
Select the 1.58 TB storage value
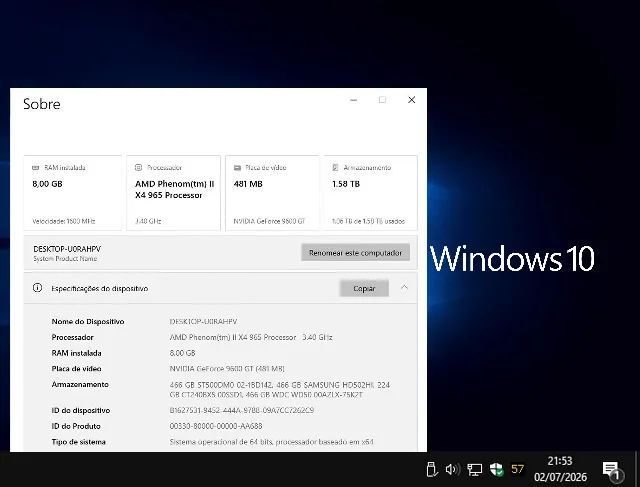pos(346,184)
